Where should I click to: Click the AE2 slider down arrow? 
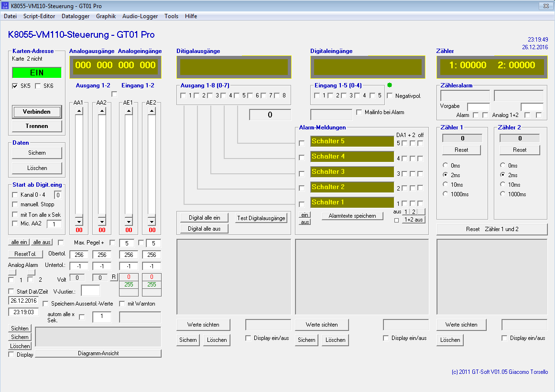coord(152,222)
